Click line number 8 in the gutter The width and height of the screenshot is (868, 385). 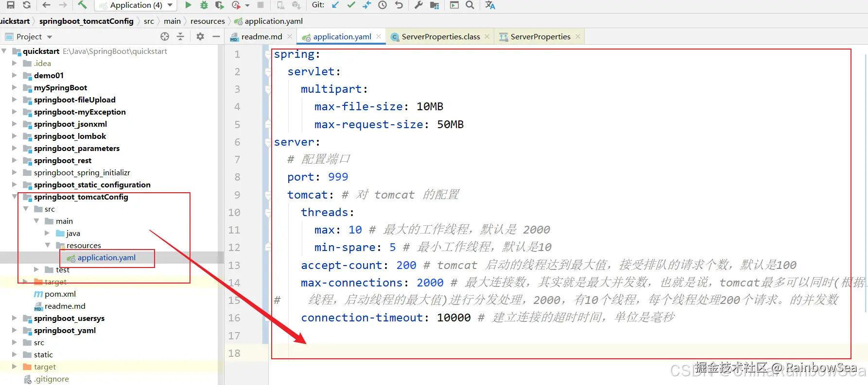237,177
